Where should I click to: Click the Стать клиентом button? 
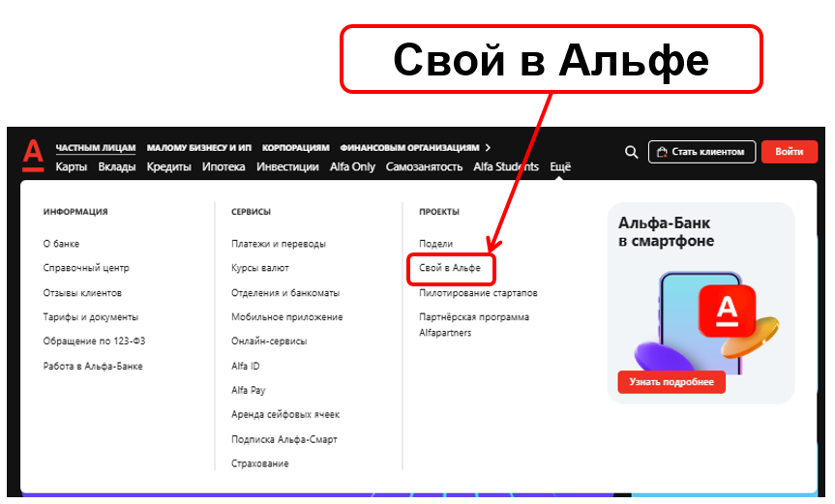[x=701, y=152]
